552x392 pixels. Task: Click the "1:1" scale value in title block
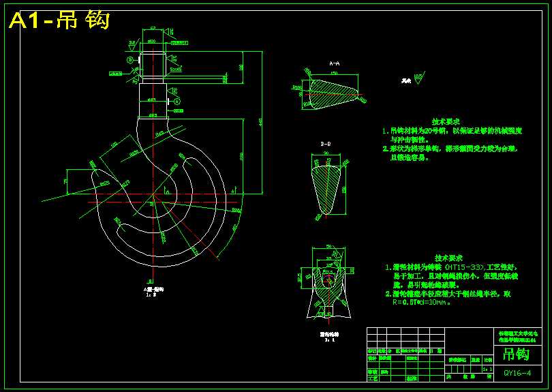(x=487, y=370)
